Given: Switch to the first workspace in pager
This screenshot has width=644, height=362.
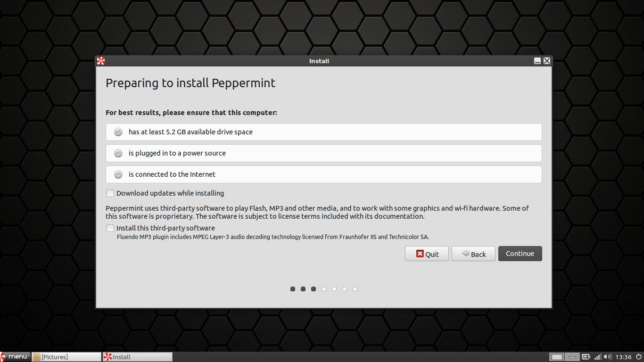Looking at the screenshot, I should [x=557, y=357].
